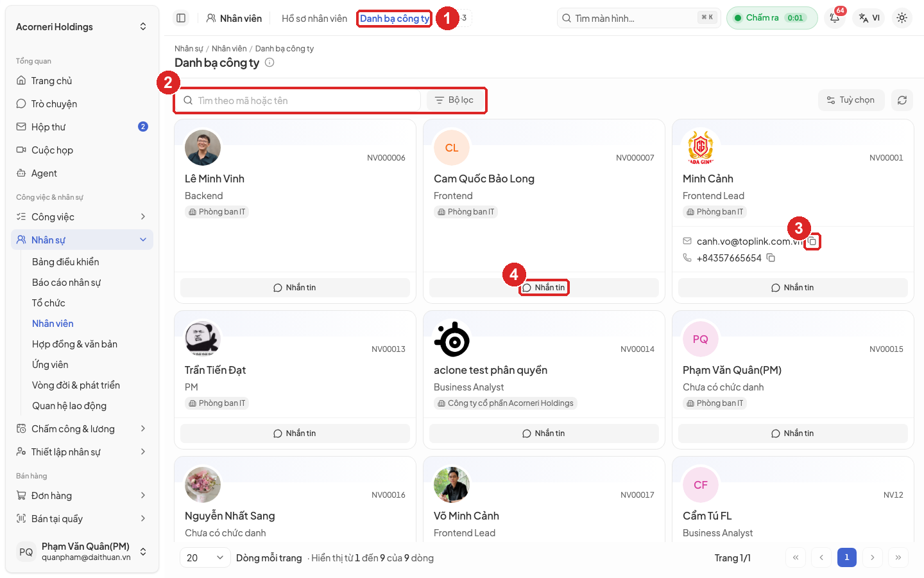
Task: Open Acorneri Holdings workspace switcher
Action: pyautogui.click(x=82, y=27)
